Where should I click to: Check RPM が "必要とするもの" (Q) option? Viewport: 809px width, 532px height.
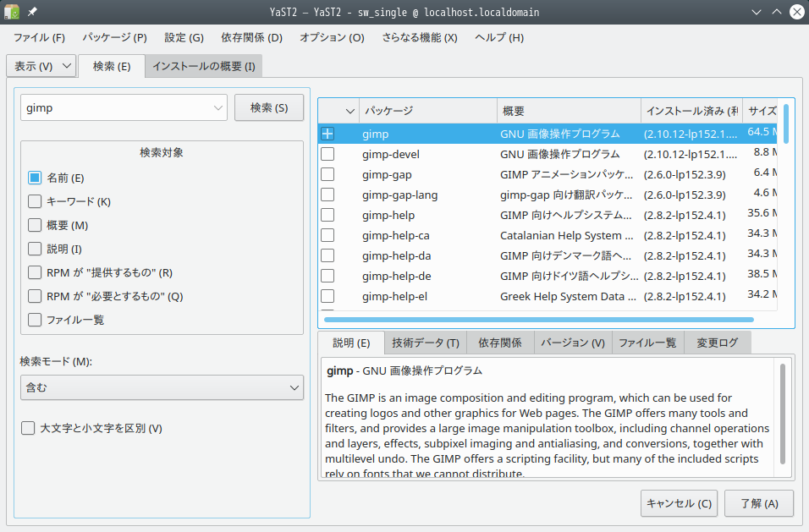35,296
